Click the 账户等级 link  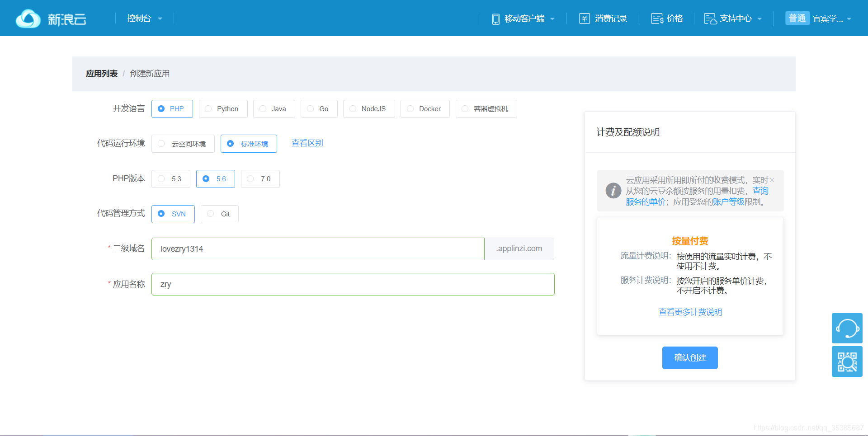point(728,202)
